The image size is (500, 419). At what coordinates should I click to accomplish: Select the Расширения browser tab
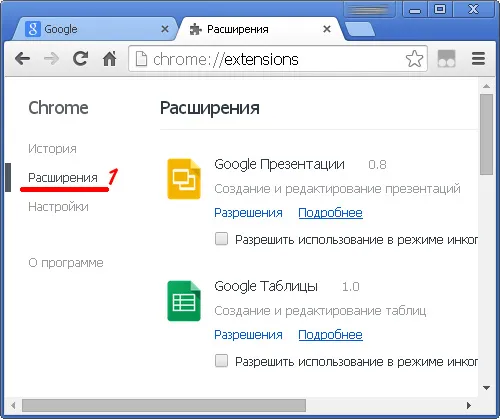(260, 29)
